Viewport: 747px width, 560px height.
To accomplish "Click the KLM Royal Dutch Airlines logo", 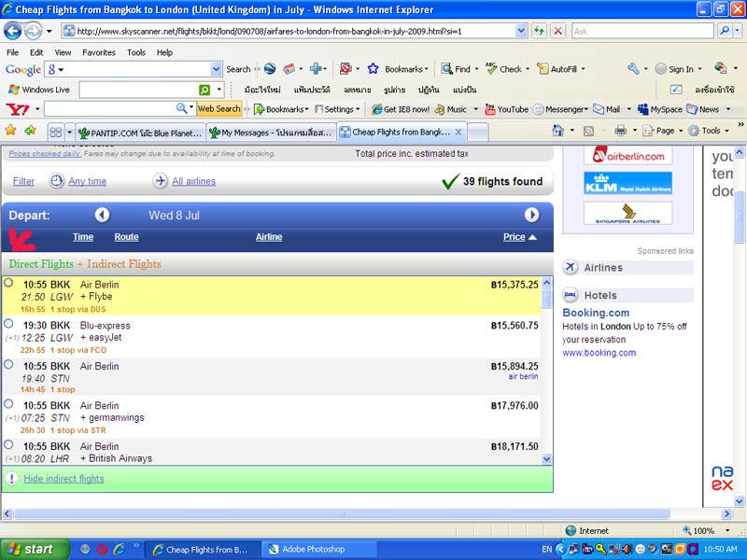I will [x=627, y=183].
